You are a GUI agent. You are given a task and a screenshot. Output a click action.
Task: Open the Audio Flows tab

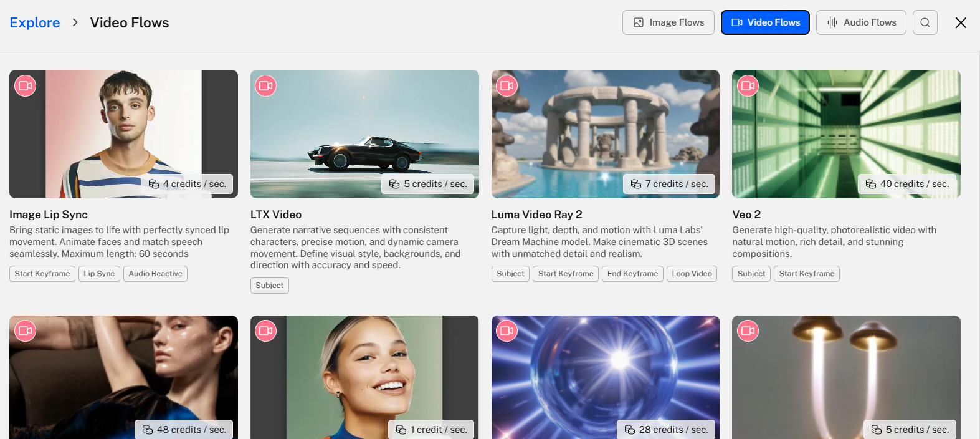click(x=861, y=22)
